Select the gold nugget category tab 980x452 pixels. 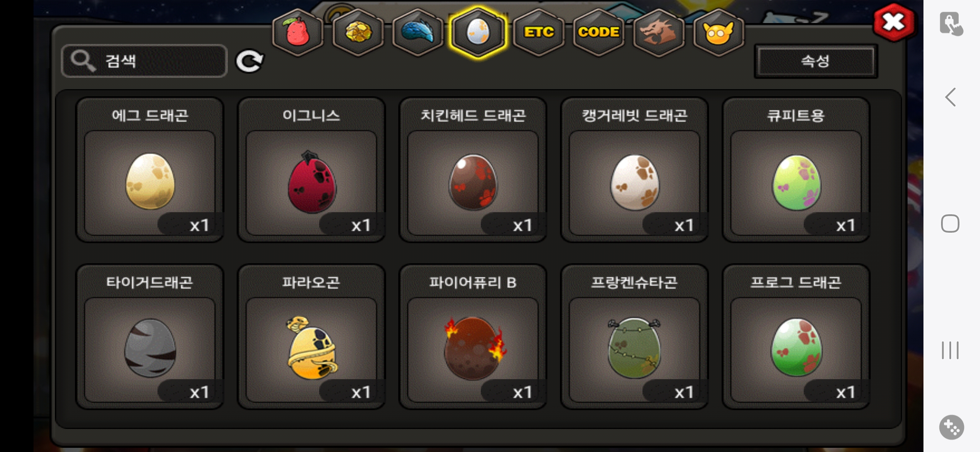click(x=358, y=32)
